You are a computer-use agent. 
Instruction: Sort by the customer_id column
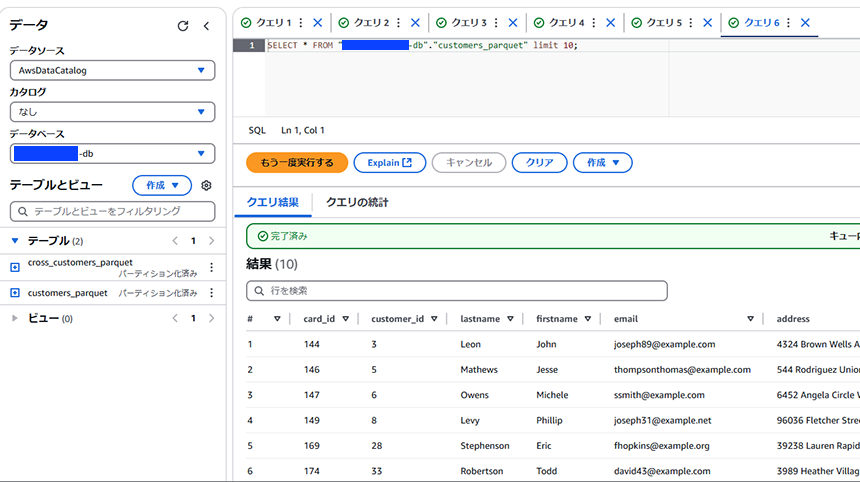pos(434,319)
